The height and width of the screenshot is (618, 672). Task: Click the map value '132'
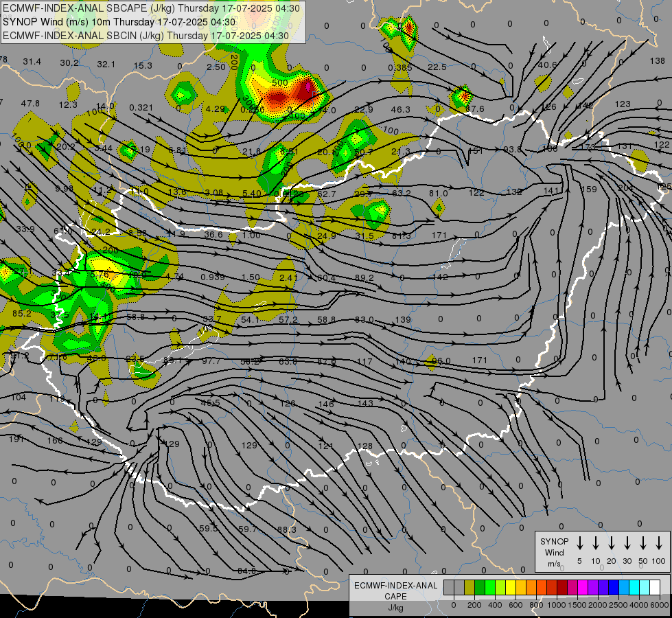tap(514, 192)
